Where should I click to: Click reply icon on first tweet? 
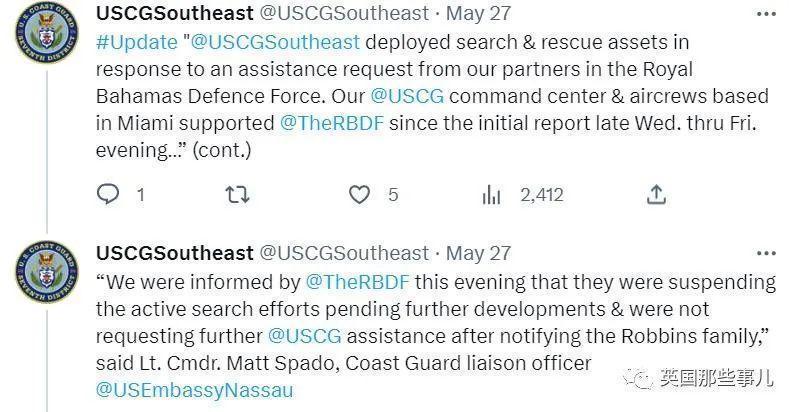tap(108, 195)
